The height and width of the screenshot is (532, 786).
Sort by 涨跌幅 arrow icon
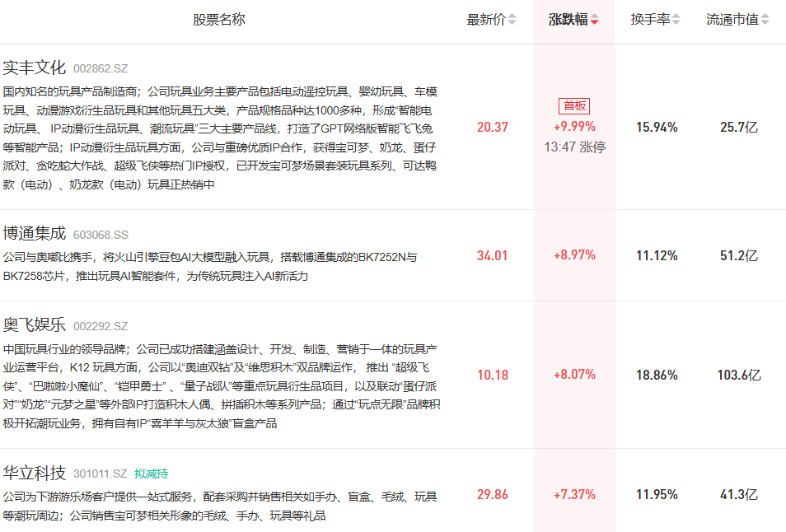coord(594,20)
